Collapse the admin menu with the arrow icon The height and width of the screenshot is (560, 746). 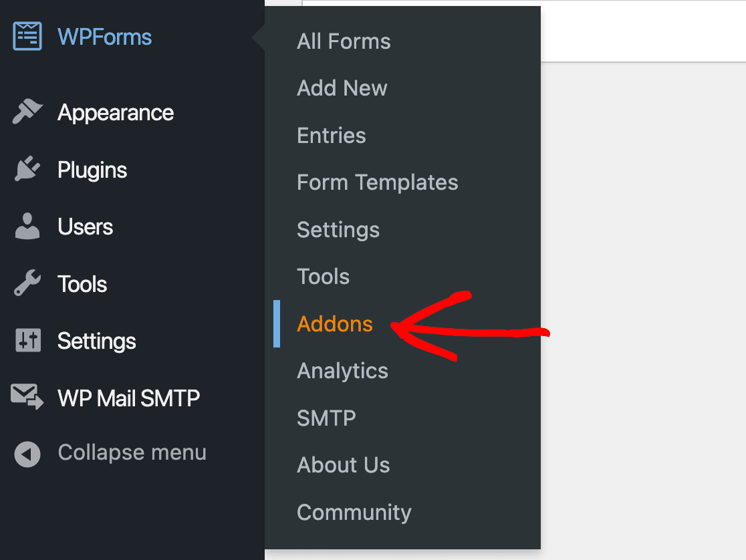[x=27, y=452]
